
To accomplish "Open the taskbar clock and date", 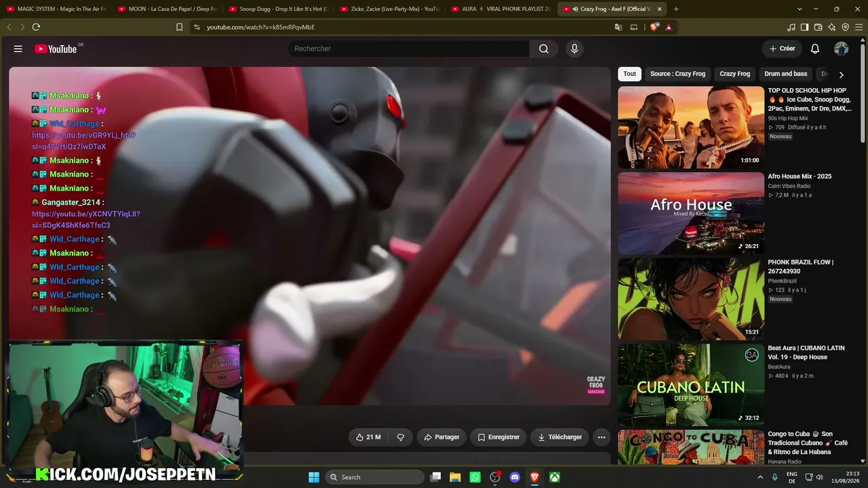I will [x=847, y=477].
